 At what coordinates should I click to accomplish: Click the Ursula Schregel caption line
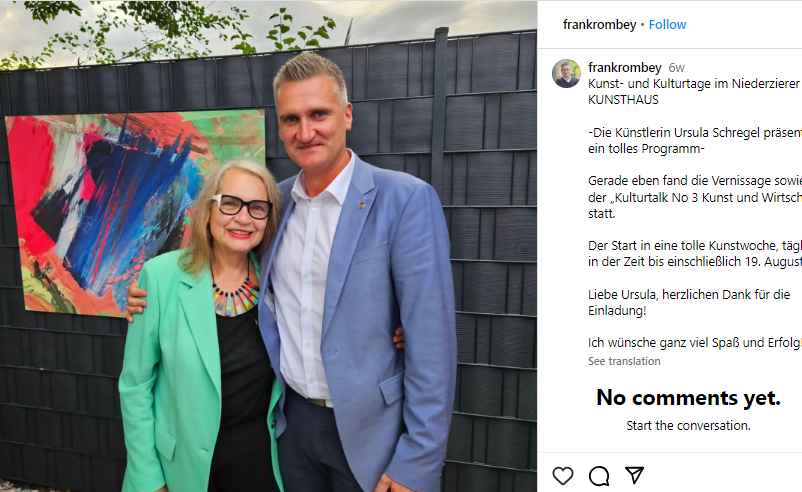tap(695, 132)
